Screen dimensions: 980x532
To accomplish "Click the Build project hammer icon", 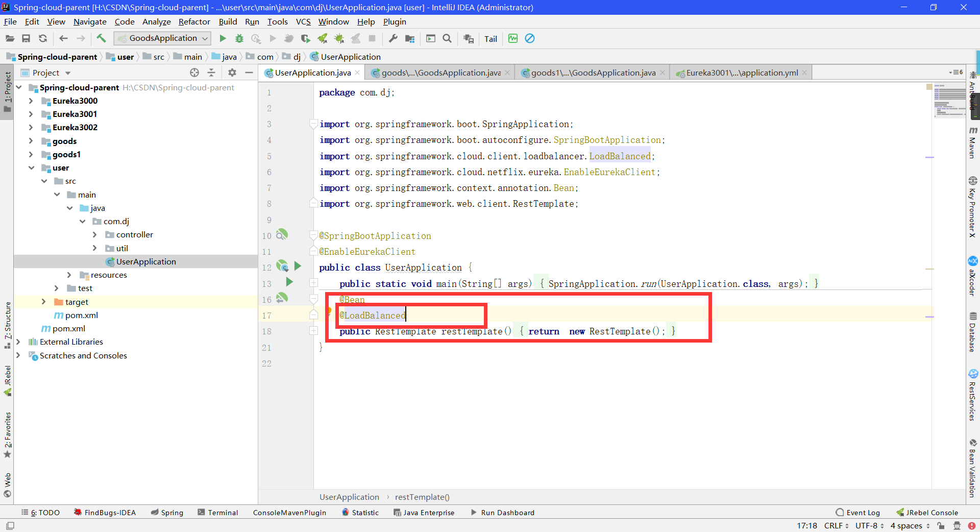I will pos(101,38).
